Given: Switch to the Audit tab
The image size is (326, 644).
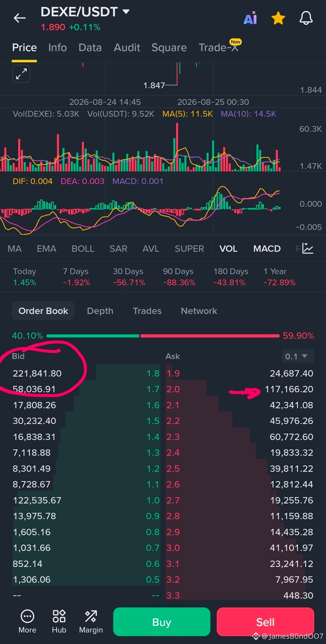Looking at the screenshot, I should tap(127, 48).
